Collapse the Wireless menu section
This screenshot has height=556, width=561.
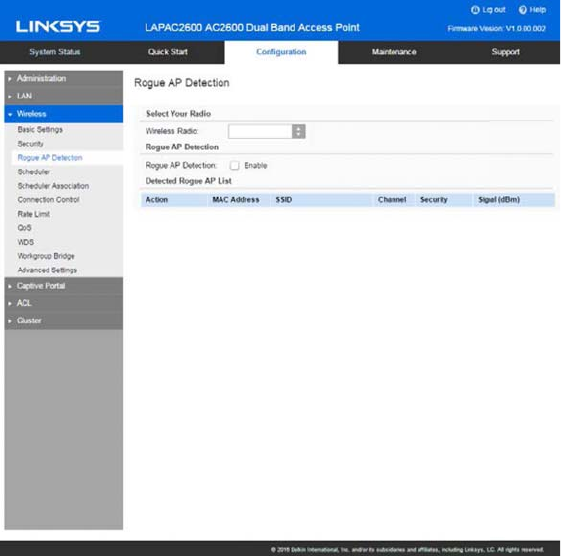click(x=63, y=114)
